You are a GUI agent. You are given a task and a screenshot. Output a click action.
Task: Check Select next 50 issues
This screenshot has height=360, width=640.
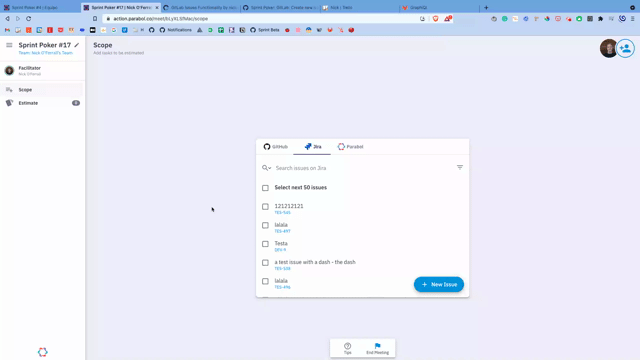coord(265,188)
